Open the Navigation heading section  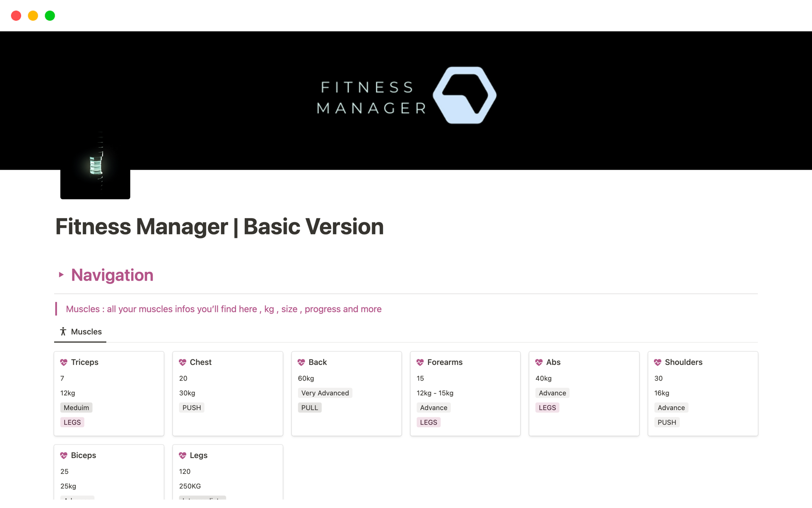pyautogui.click(x=112, y=275)
